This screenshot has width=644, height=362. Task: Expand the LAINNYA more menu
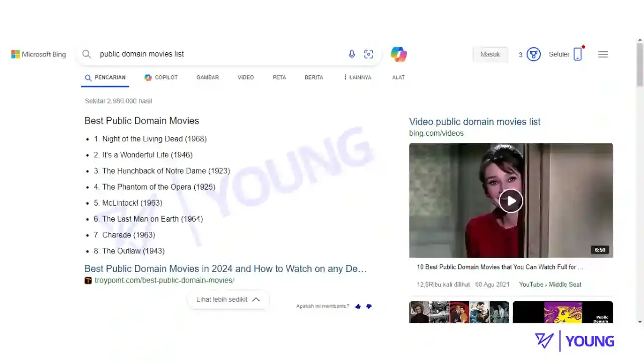pos(358,77)
